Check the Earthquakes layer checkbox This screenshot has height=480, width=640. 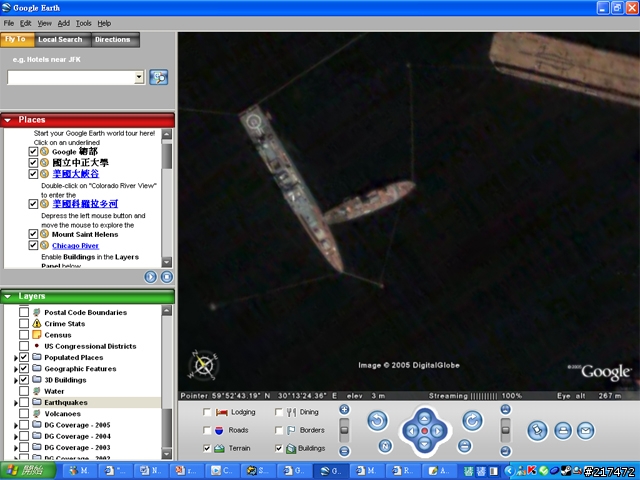[x=24, y=402]
